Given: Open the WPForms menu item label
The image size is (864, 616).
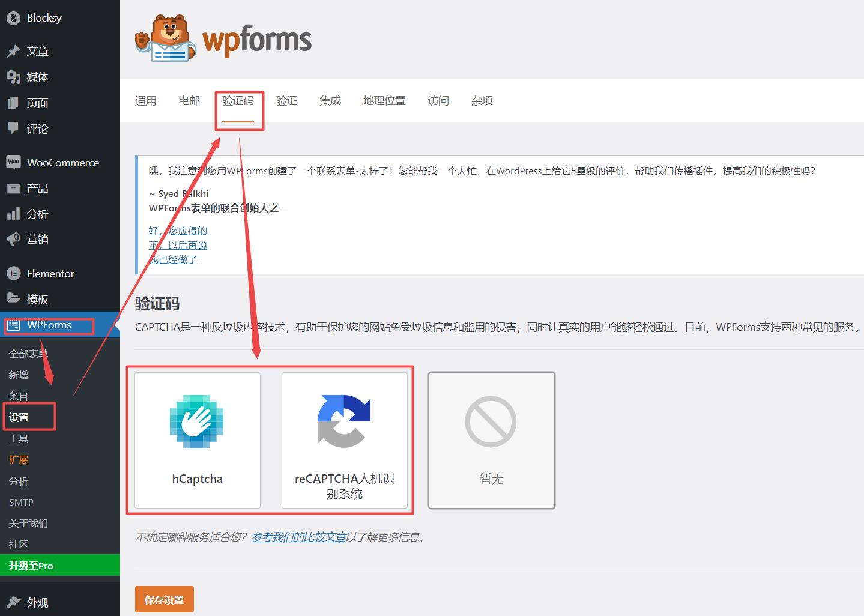Looking at the screenshot, I should coord(49,325).
